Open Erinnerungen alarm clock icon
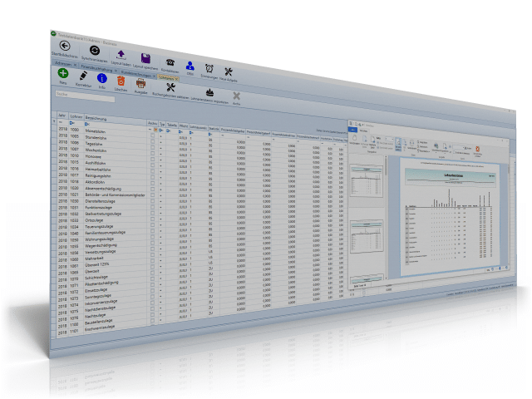Viewport: 532px width, 399px height. point(209,69)
